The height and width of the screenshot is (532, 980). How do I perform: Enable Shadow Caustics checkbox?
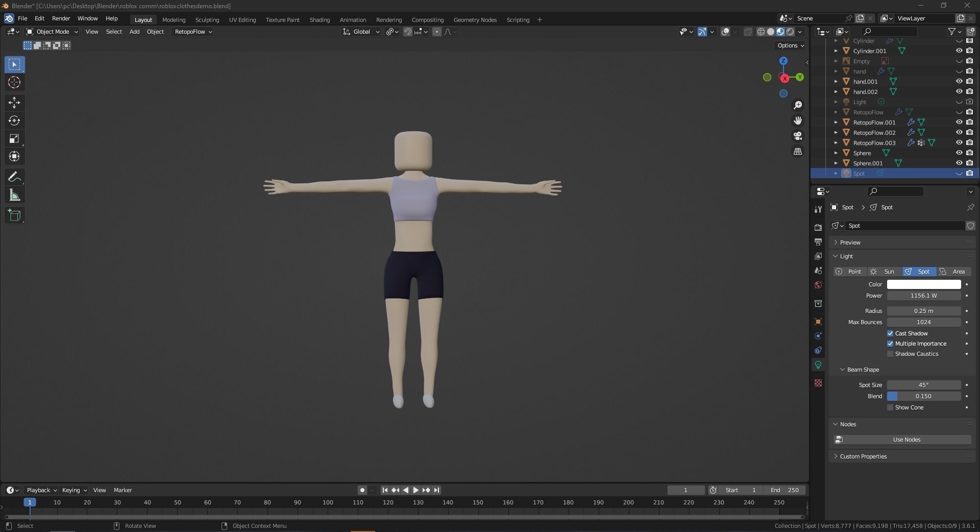point(890,354)
